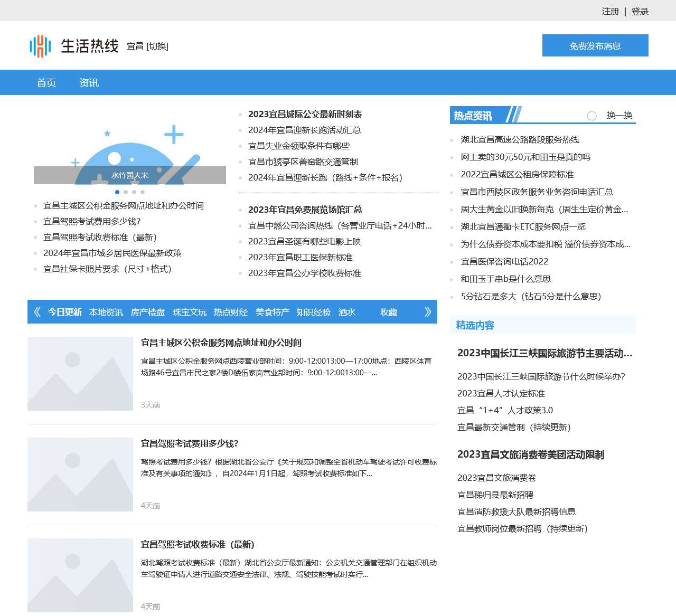676x616 pixels.
Task: Click the right double-arrow on the category bar
Action: [427, 312]
